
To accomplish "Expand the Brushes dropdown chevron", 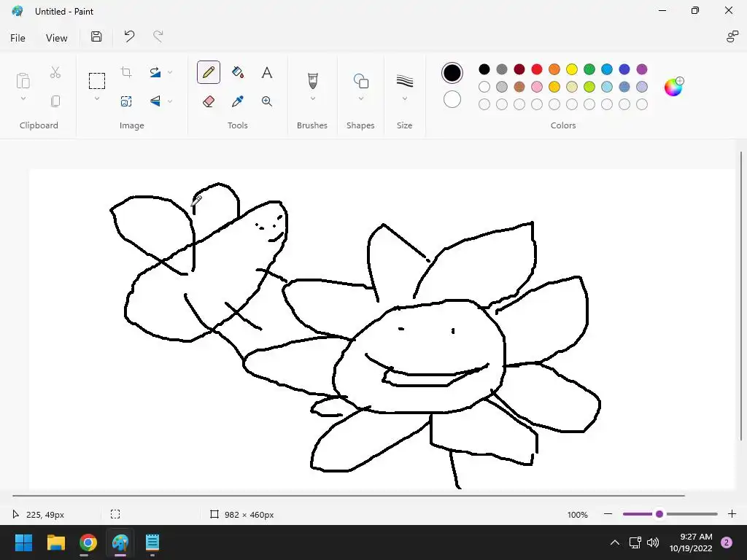I will tap(312, 98).
